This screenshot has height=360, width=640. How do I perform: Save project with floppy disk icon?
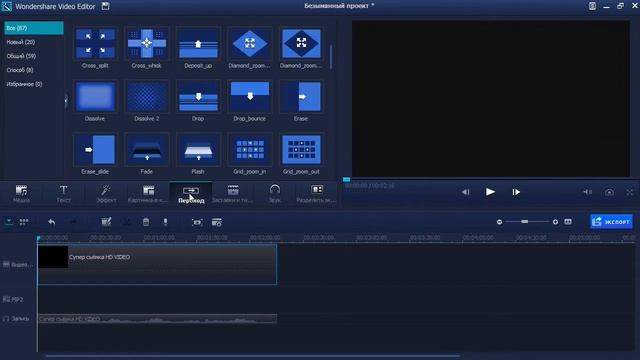pyautogui.click(x=105, y=6)
